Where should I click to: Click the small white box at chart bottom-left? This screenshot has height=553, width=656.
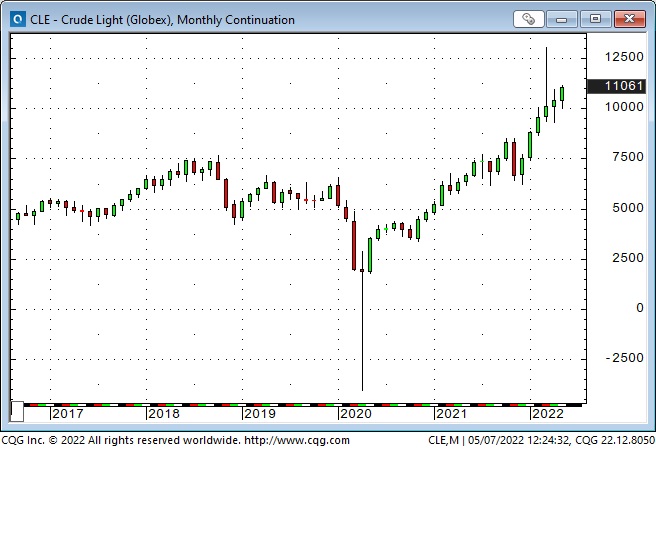[17, 411]
